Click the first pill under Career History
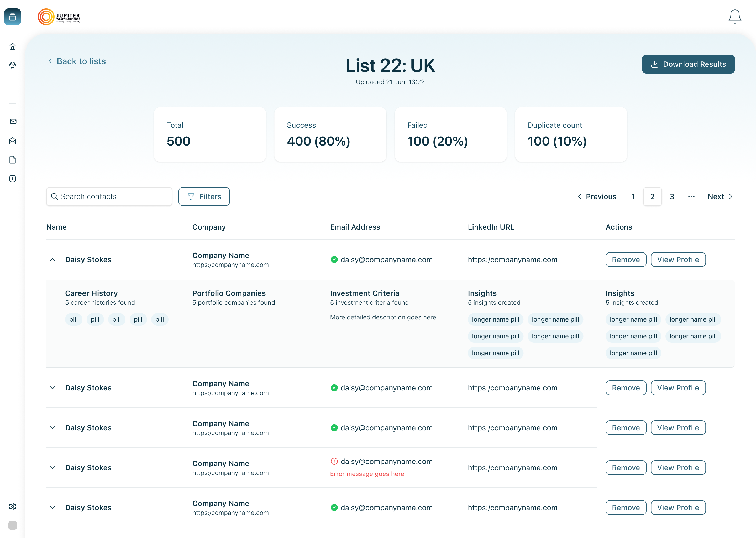This screenshot has width=756, height=538. coord(73,319)
